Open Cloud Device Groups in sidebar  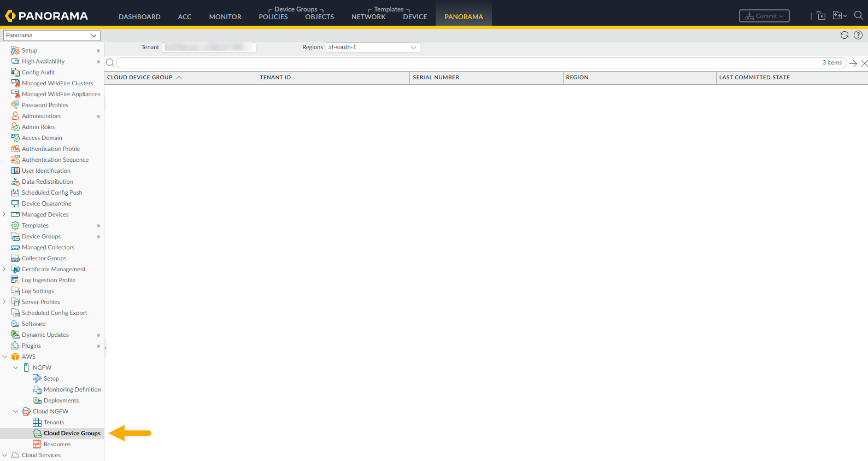[x=72, y=433]
